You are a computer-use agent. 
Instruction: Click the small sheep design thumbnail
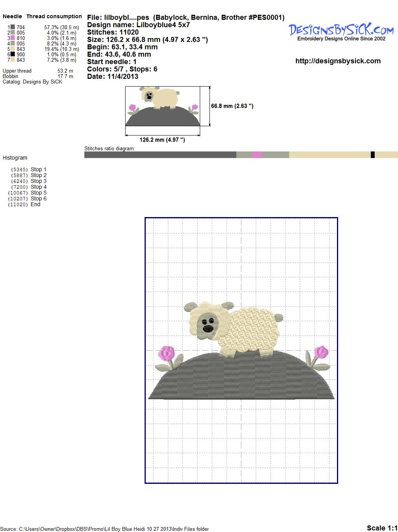tap(162, 106)
